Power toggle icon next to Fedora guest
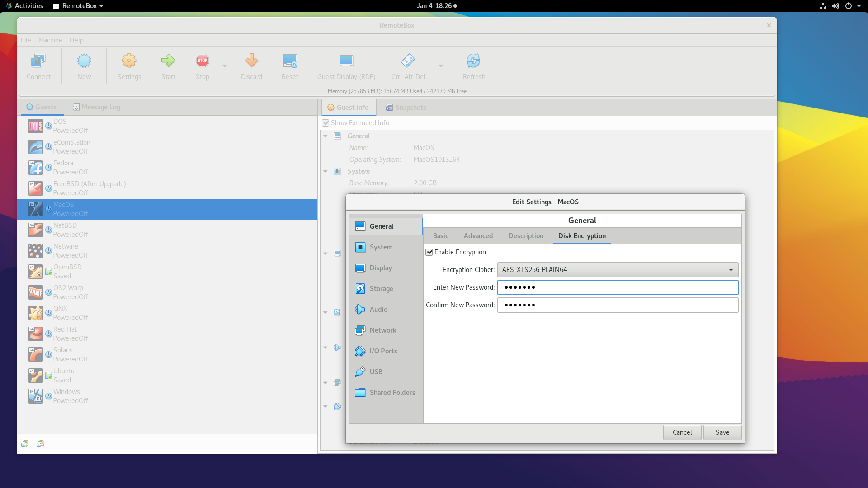868x488 pixels. (x=48, y=167)
